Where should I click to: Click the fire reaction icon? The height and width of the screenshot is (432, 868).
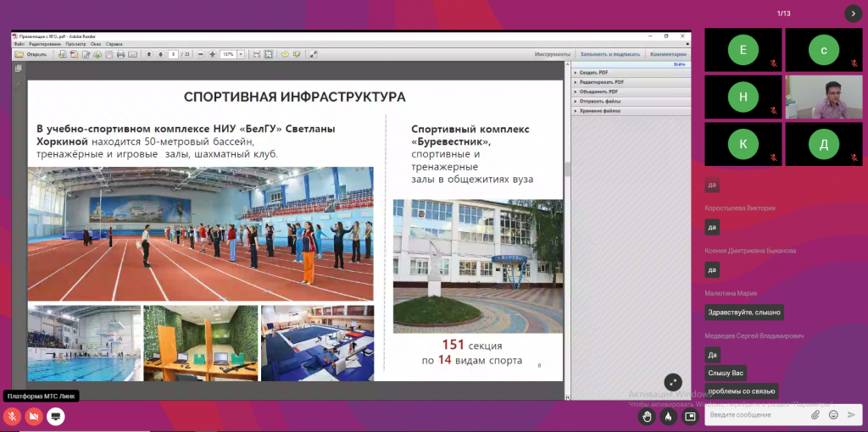[668, 416]
